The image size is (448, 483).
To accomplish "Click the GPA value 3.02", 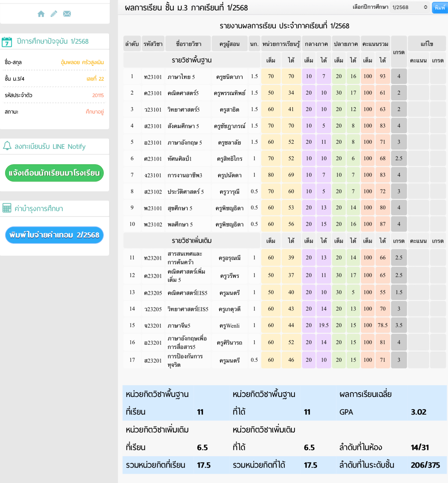I will click(x=418, y=412).
